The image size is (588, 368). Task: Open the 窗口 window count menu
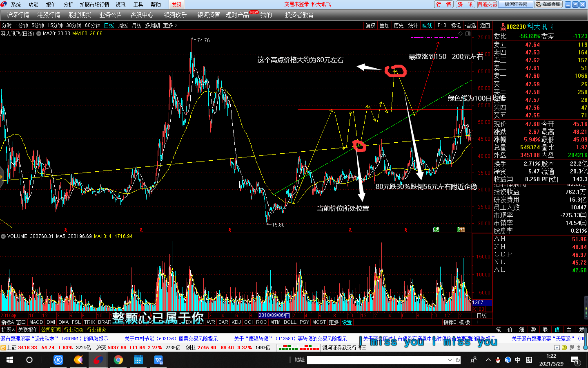[x=21, y=322]
